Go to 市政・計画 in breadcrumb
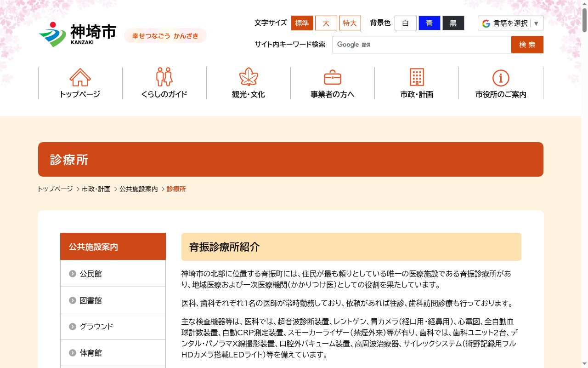This screenshot has height=368, width=588. click(96, 189)
